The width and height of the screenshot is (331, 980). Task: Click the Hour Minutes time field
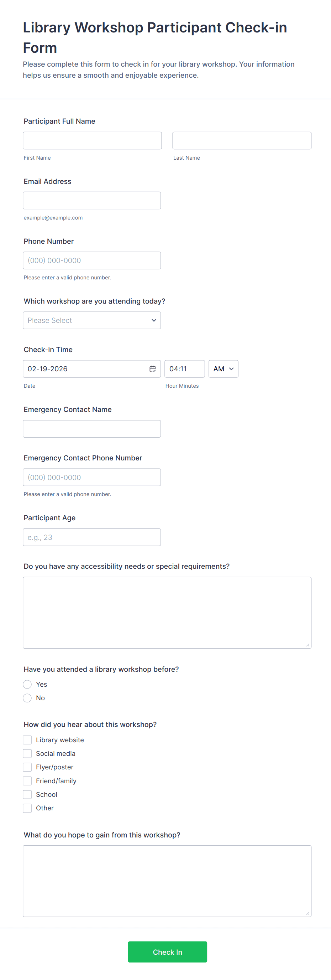point(184,368)
